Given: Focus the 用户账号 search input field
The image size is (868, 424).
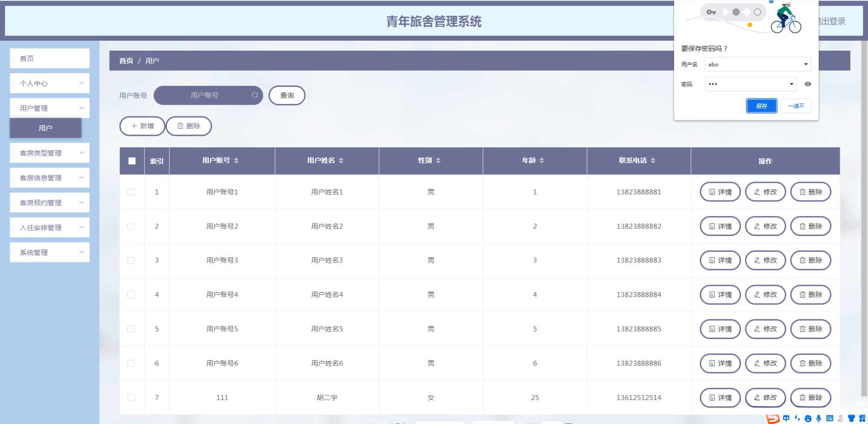Looking at the screenshot, I should tap(208, 95).
